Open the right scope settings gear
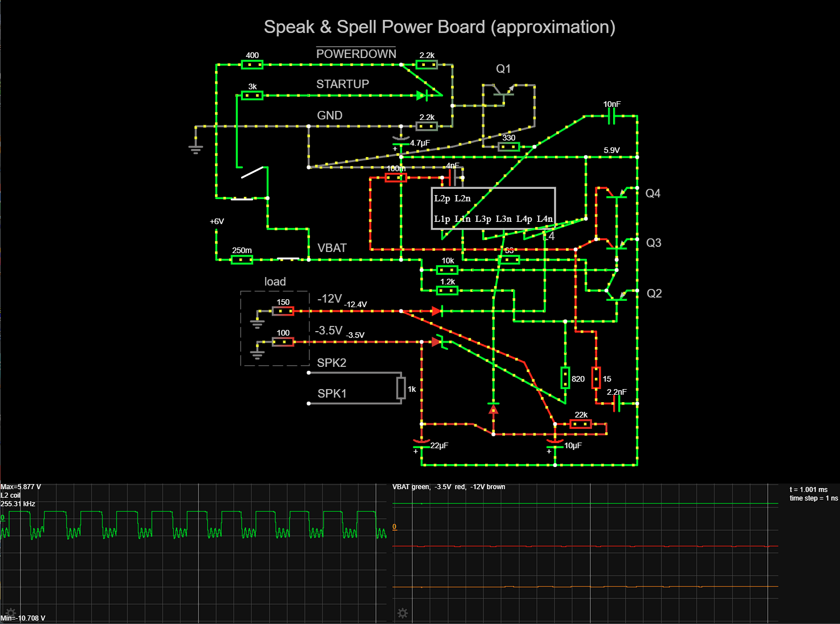 coord(403,613)
